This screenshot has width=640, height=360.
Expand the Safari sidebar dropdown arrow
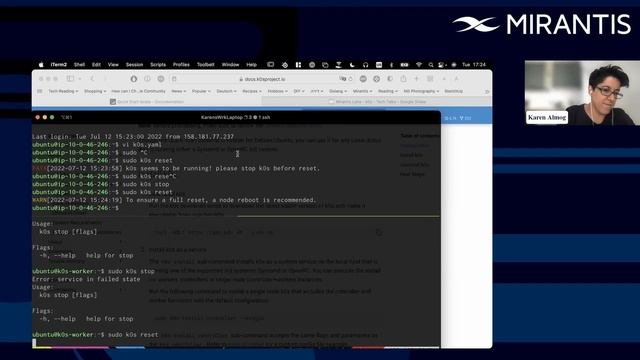80,79
